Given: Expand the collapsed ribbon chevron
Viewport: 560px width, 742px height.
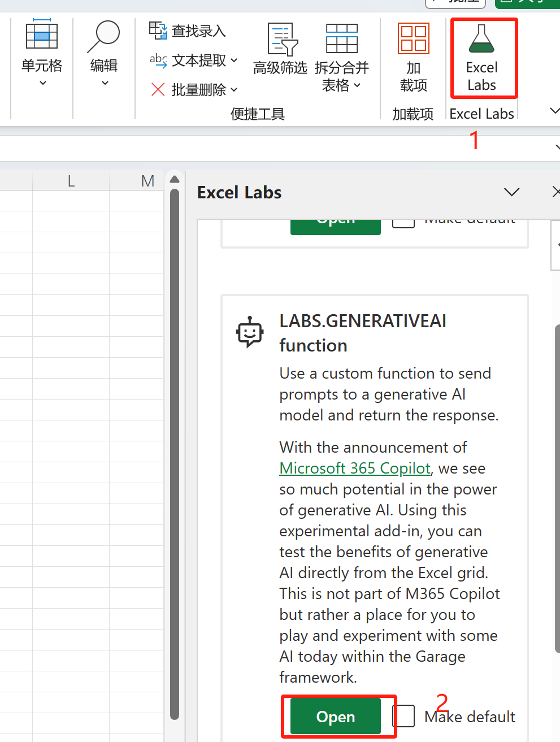Looking at the screenshot, I should coord(555,111).
